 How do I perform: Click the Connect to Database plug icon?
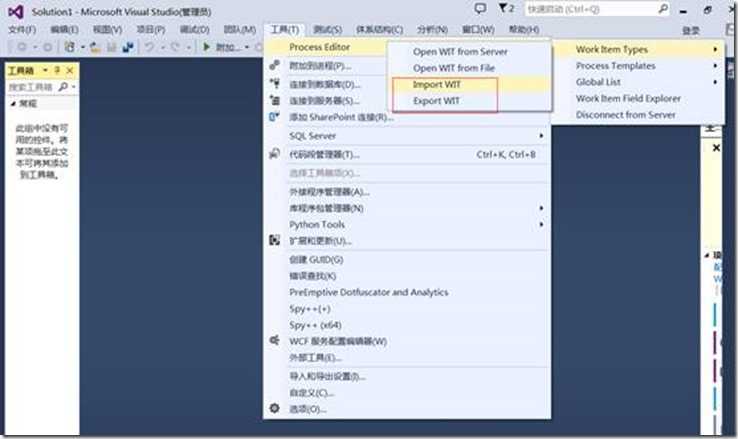[274, 84]
